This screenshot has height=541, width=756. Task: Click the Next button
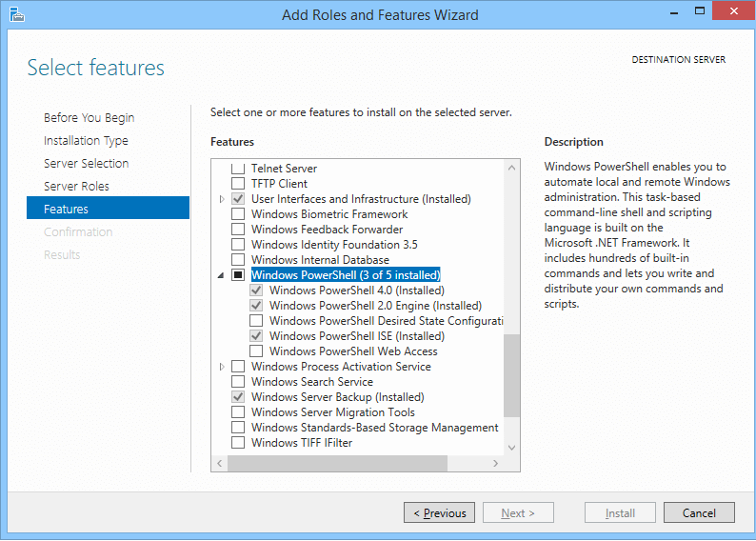click(x=518, y=512)
